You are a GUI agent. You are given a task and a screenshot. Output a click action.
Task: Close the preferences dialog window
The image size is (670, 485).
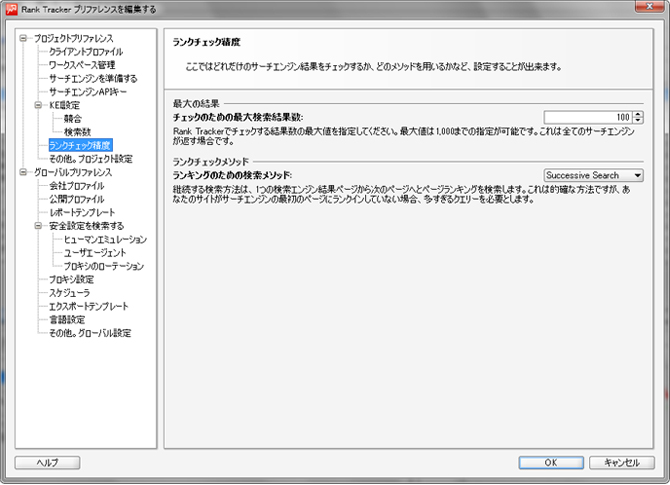(x=649, y=6)
